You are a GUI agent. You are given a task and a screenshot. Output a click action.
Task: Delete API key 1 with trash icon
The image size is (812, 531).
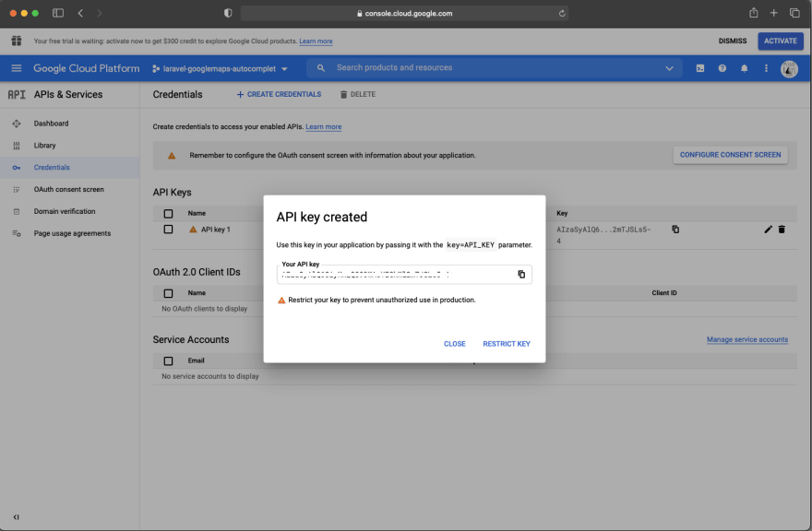pos(782,230)
